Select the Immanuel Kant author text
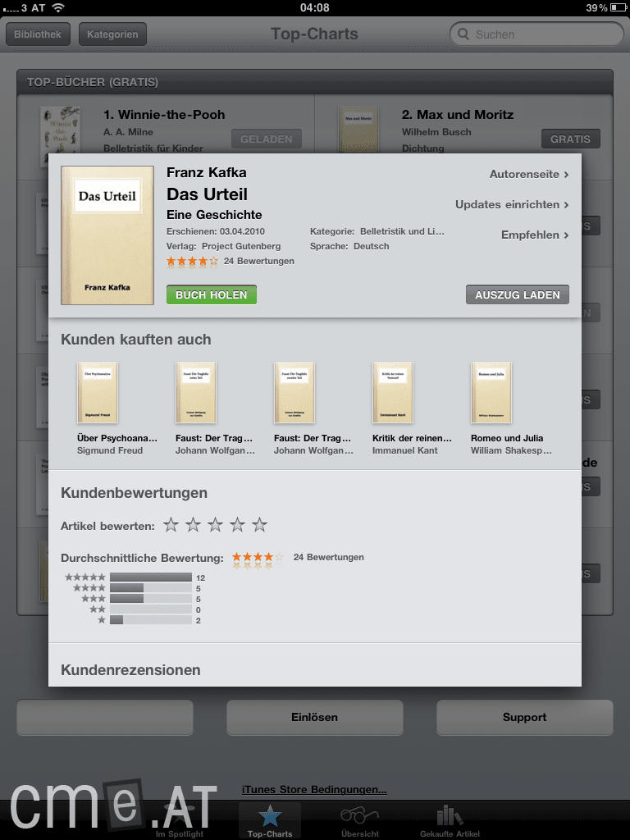This screenshot has width=630, height=840. pos(405,450)
